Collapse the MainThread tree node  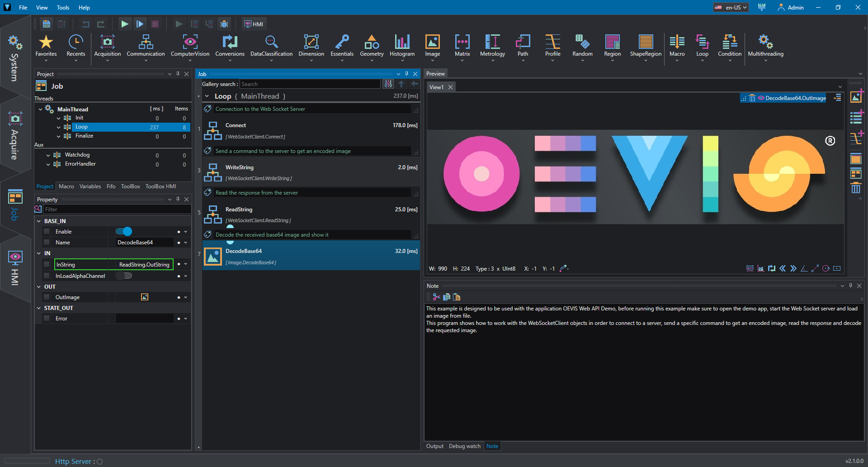40,109
